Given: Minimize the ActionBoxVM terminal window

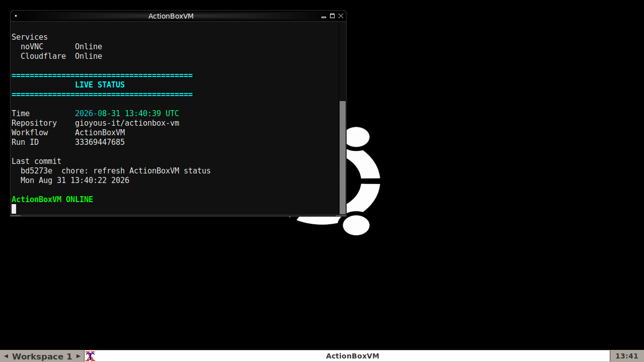Looking at the screenshot, I should pyautogui.click(x=324, y=16).
